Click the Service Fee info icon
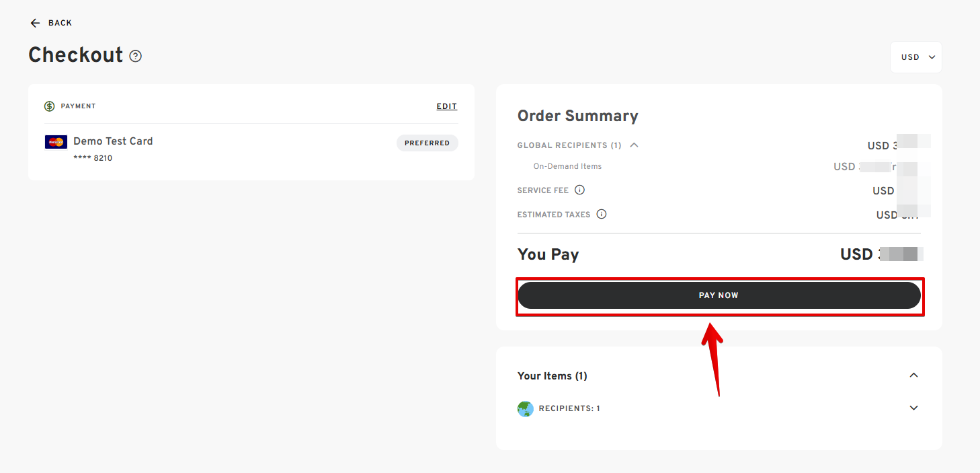Viewport: 980px width, 473px height. pos(579,190)
